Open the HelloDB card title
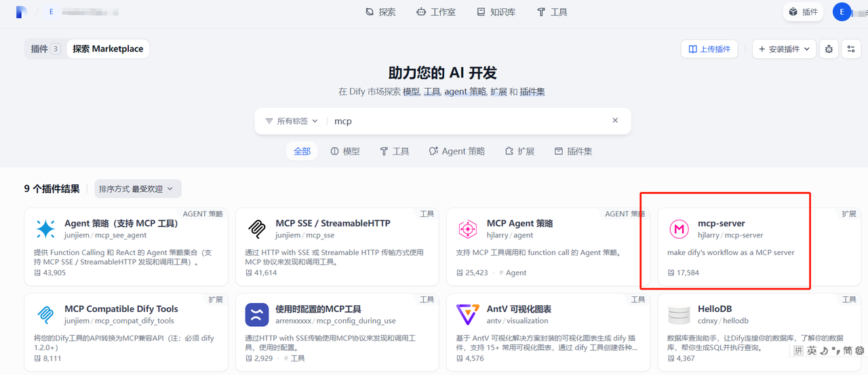The image size is (868, 375). tap(715, 309)
